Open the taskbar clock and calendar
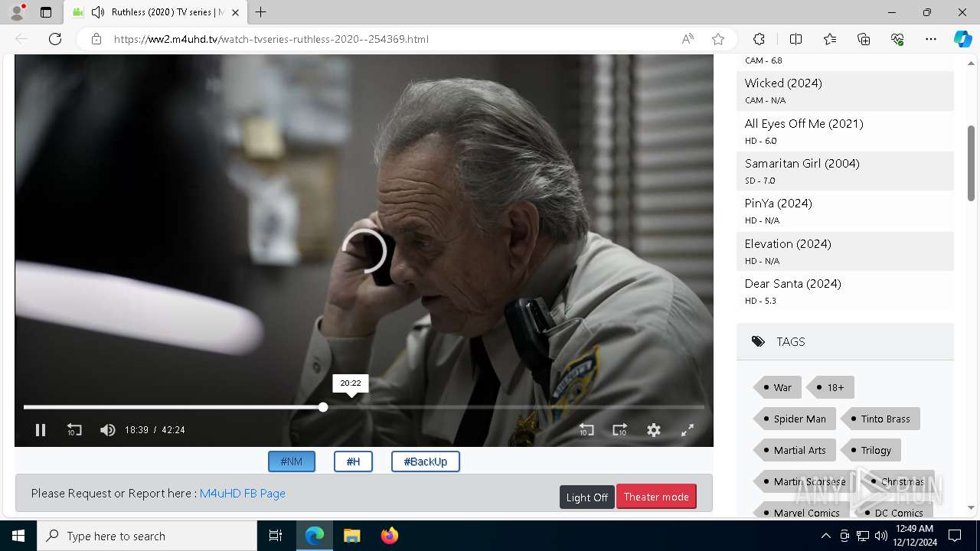This screenshot has height=551, width=980. click(x=914, y=536)
